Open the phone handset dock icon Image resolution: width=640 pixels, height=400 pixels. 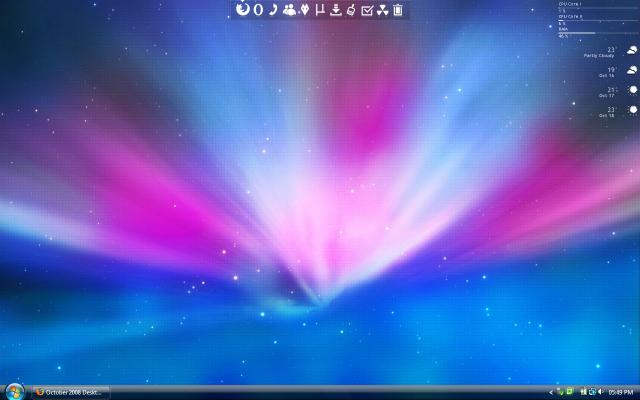point(273,9)
